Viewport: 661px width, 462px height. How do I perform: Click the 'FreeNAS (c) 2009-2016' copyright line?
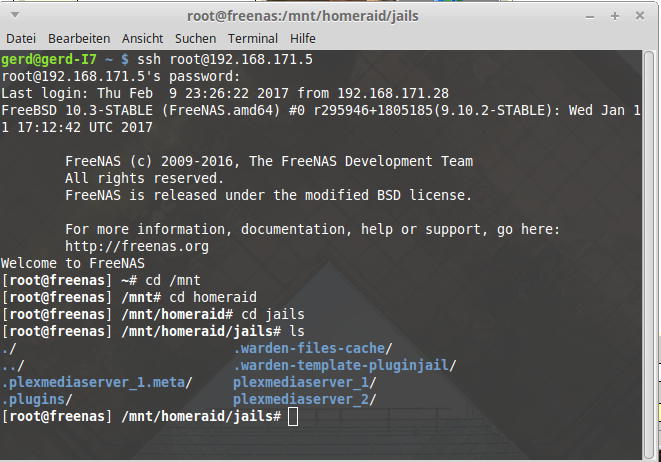click(x=269, y=161)
